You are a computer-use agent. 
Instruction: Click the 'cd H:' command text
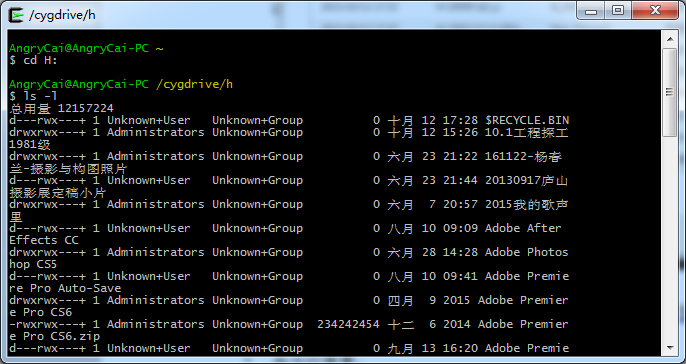[40, 60]
